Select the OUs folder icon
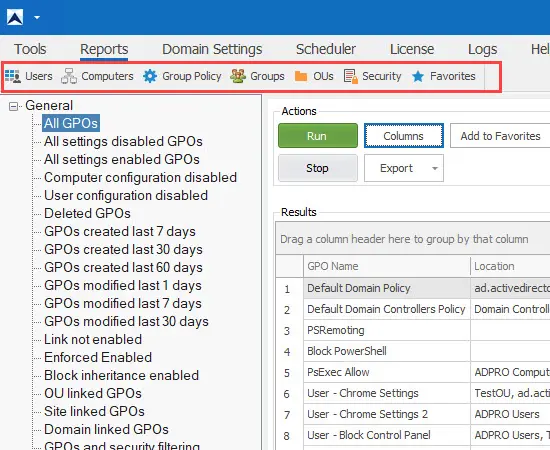 (301, 76)
